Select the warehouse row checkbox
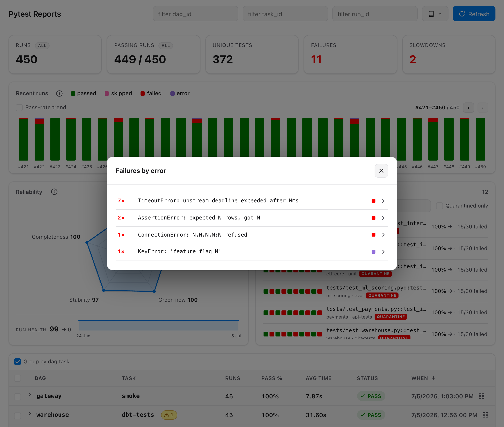This screenshot has height=427, width=504. (18, 415)
